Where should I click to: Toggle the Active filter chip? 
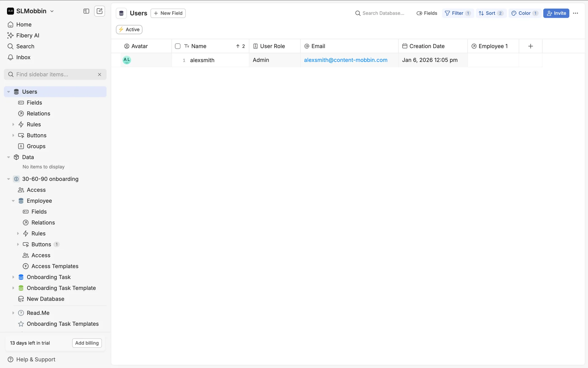point(129,29)
